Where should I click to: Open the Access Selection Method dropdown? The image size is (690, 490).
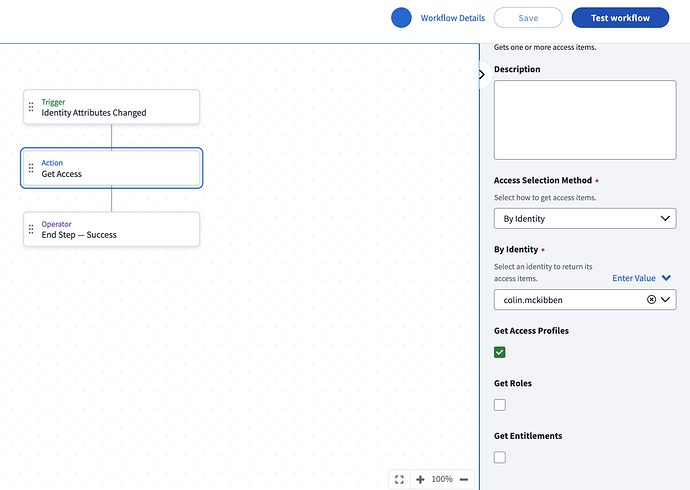tap(585, 219)
